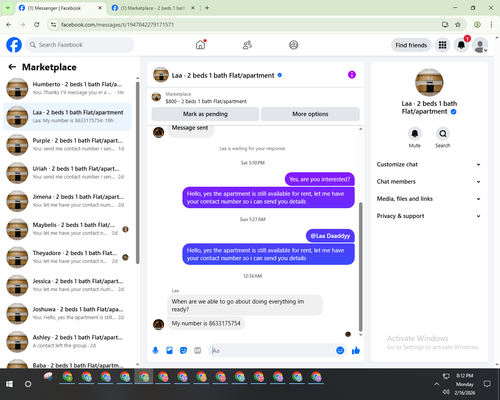Open the emoji picker in message box
This screenshot has height=400, width=500.
(x=340, y=350)
